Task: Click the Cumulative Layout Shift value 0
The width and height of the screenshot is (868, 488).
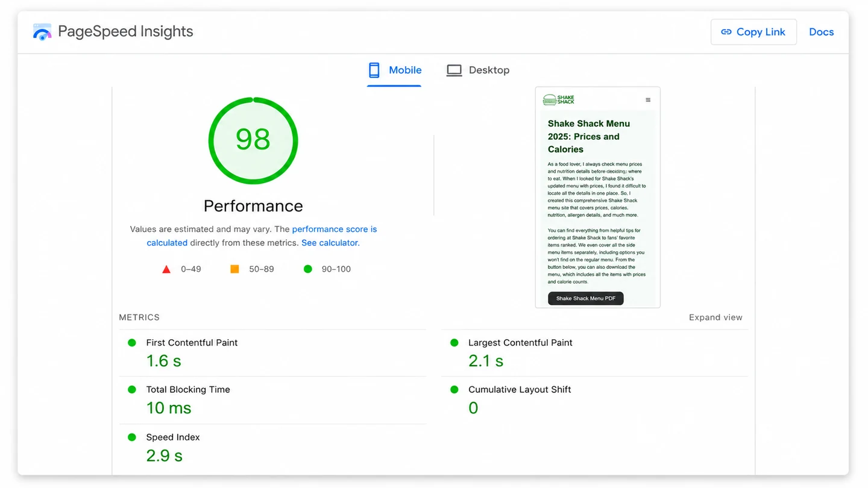Action: tap(473, 408)
